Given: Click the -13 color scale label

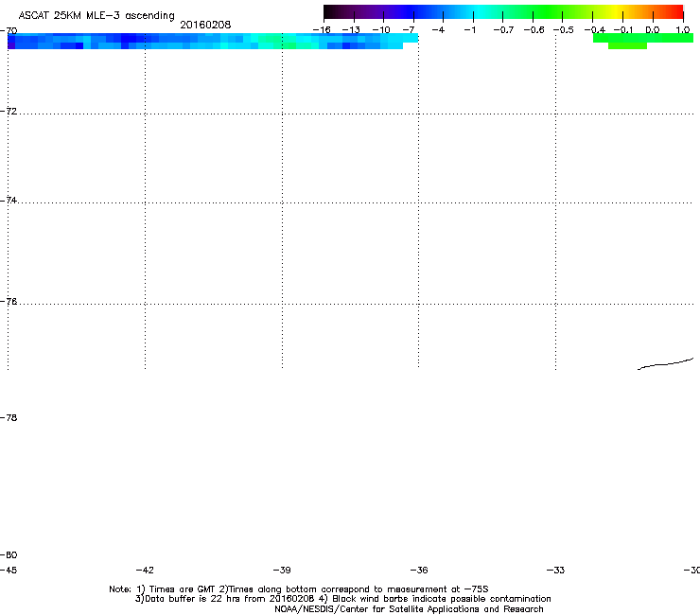Looking at the screenshot, I should 351,30.
